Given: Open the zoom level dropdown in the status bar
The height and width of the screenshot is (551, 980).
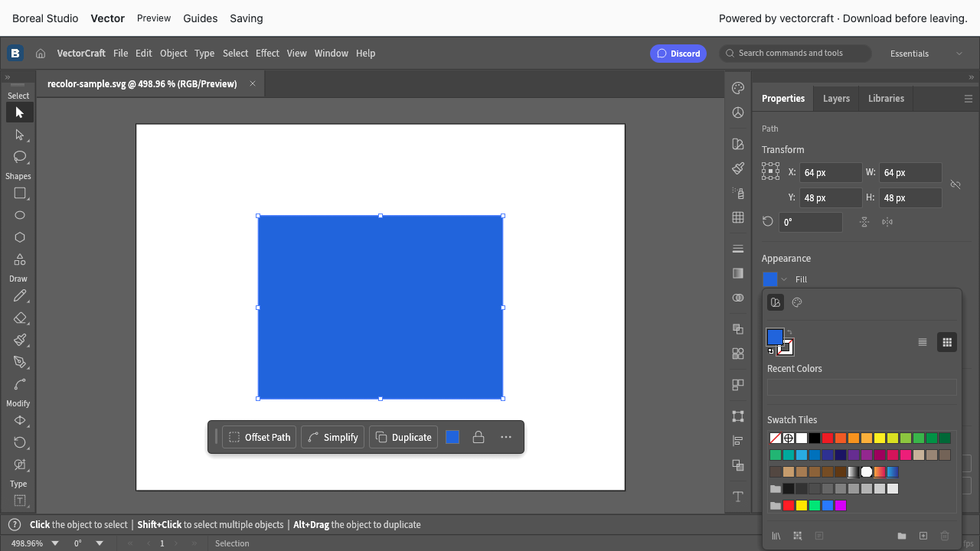Looking at the screenshot, I should point(55,543).
